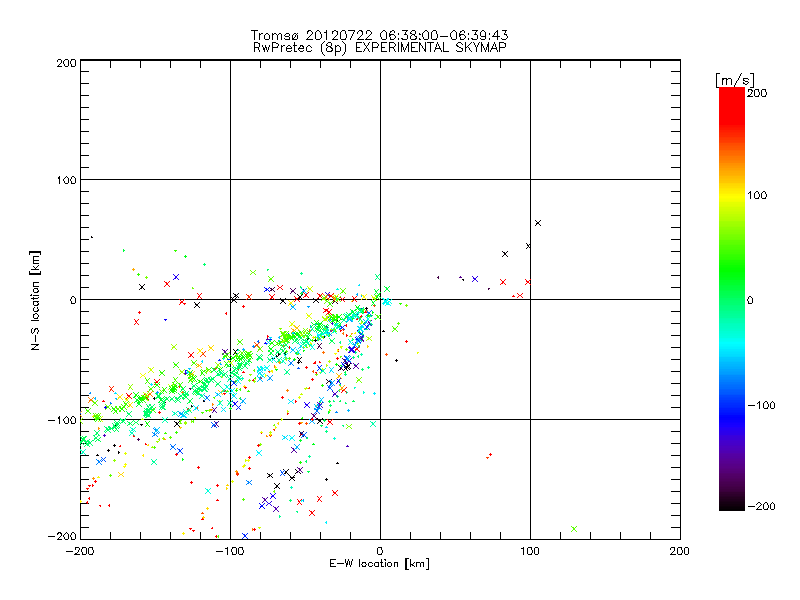Click the title text 'Tromsø 20120722 06:38:00-06:39:43'
The height and width of the screenshot is (600, 800).
click(379, 35)
